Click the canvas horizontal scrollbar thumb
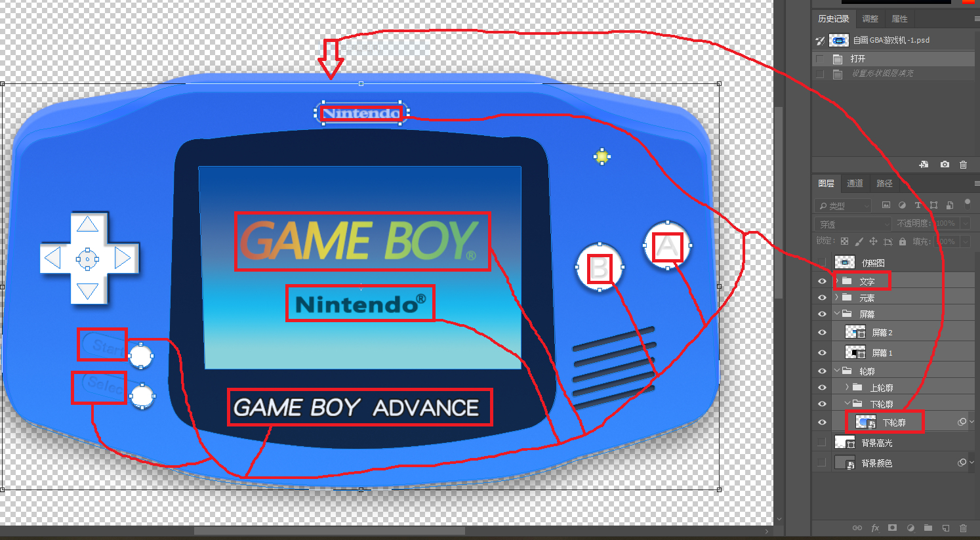The image size is (980, 540). click(x=329, y=531)
